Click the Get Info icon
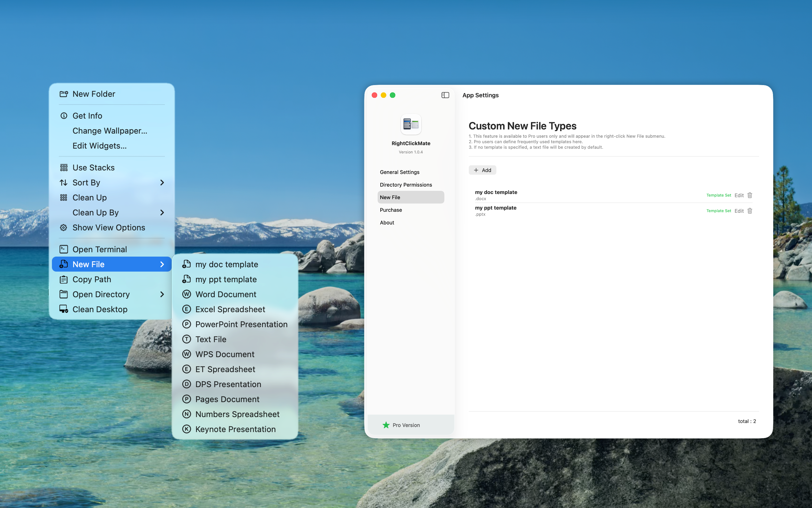This screenshot has width=812, height=508. click(x=64, y=116)
